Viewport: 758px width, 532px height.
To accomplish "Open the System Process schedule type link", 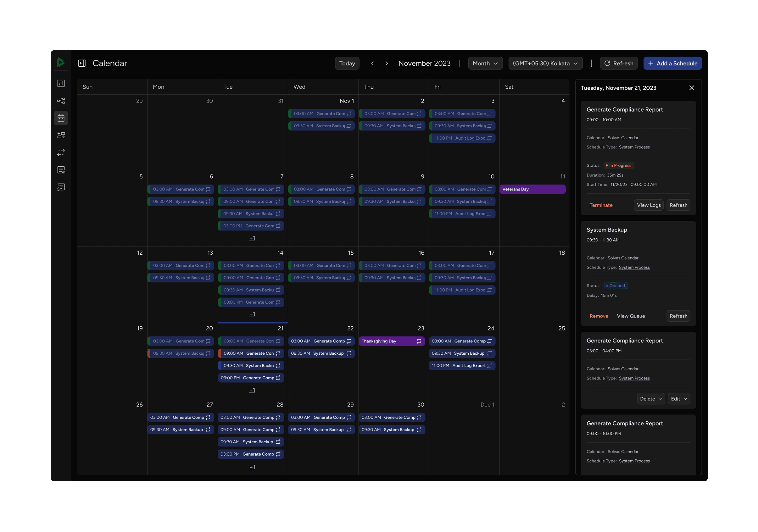I will [634, 147].
